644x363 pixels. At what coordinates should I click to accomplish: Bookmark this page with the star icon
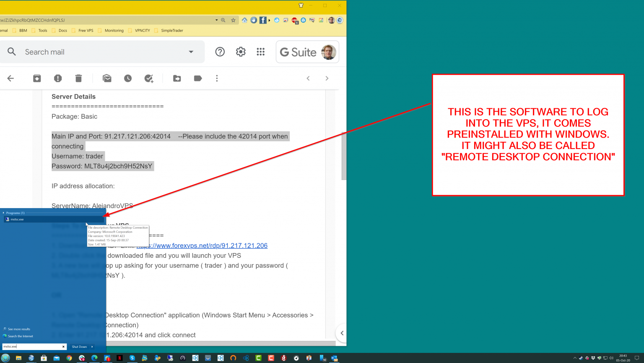tap(233, 20)
